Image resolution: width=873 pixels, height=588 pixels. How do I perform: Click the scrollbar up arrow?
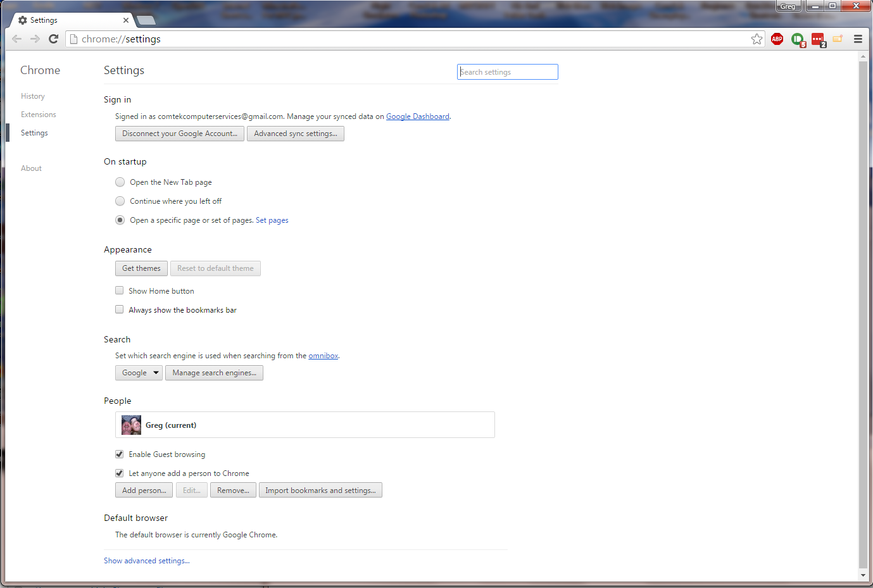click(x=863, y=56)
